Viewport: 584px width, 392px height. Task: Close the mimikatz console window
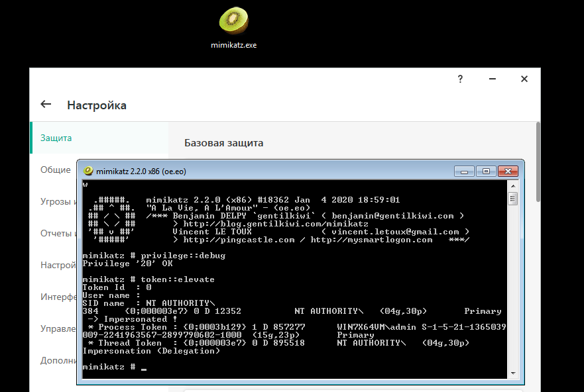click(508, 171)
